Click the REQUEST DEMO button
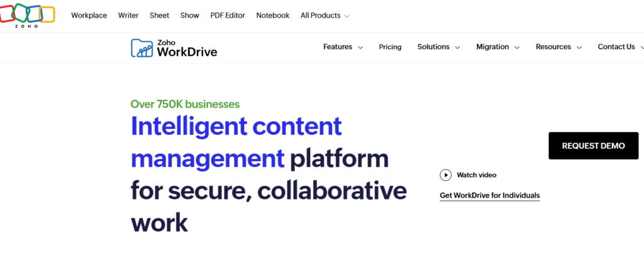The image size is (644, 270). (594, 146)
